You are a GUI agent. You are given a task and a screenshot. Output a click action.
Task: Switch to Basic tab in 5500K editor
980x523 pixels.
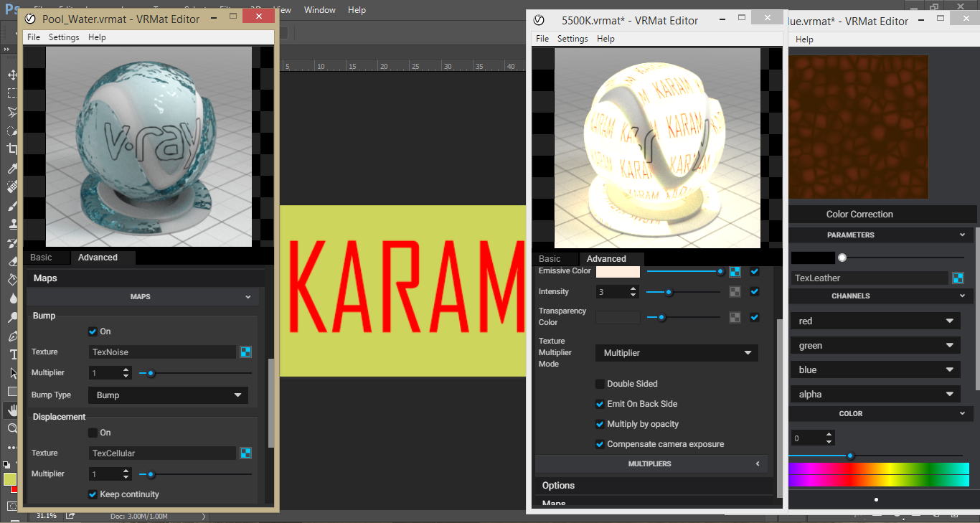pos(550,259)
